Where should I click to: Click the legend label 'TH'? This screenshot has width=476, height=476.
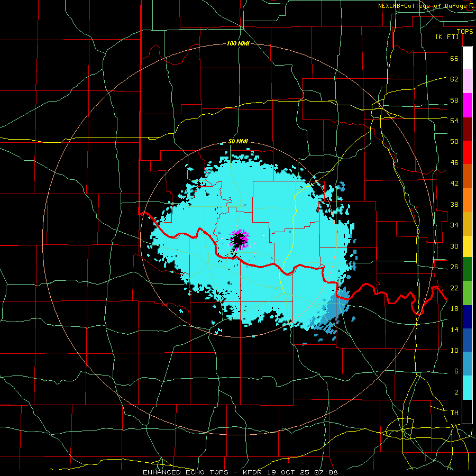click(x=454, y=413)
